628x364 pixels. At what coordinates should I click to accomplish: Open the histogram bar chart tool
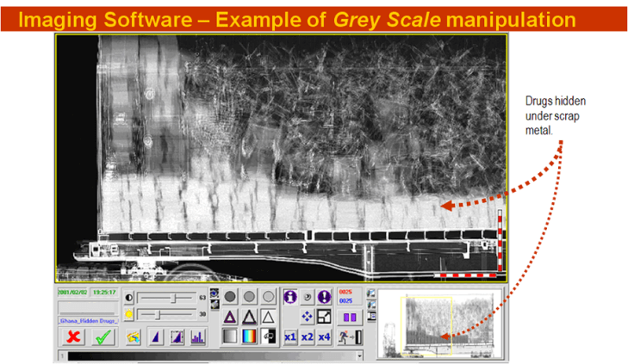[198, 336]
